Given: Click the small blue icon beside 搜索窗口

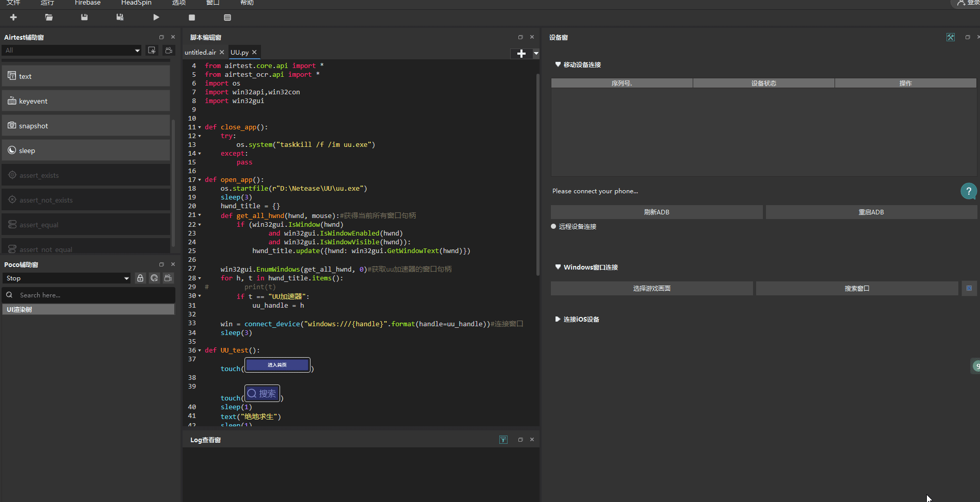Looking at the screenshot, I should (x=969, y=288).
